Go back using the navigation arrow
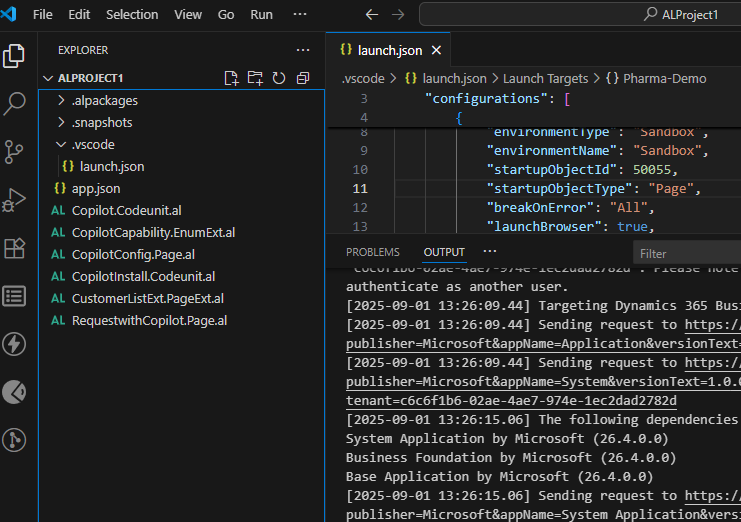The image size is (741, 522). pos(372,15)
